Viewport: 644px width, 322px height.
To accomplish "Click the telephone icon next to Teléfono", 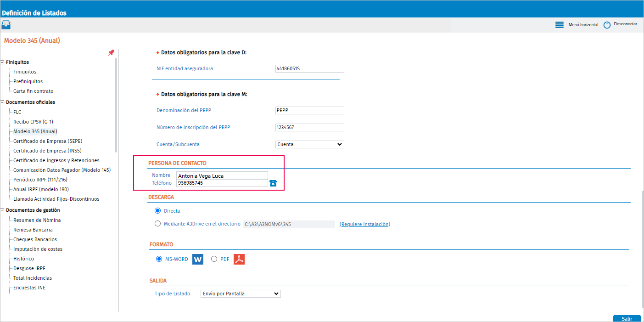I will pos(273,183).
